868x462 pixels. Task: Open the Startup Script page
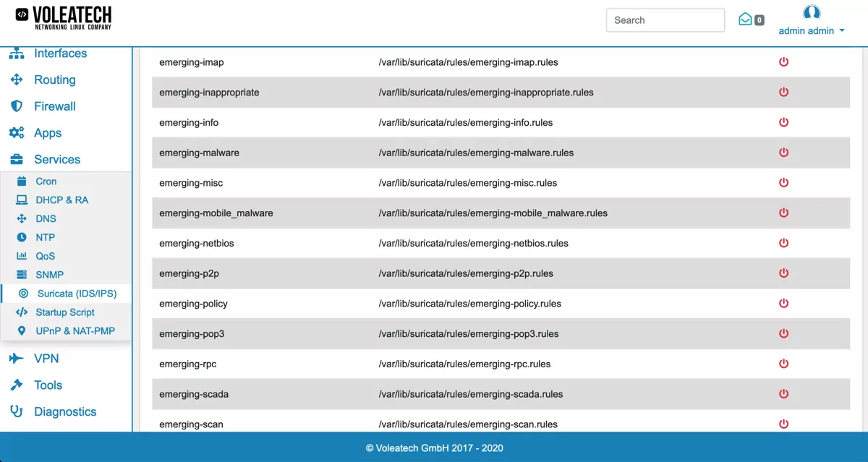coord(65,312)
